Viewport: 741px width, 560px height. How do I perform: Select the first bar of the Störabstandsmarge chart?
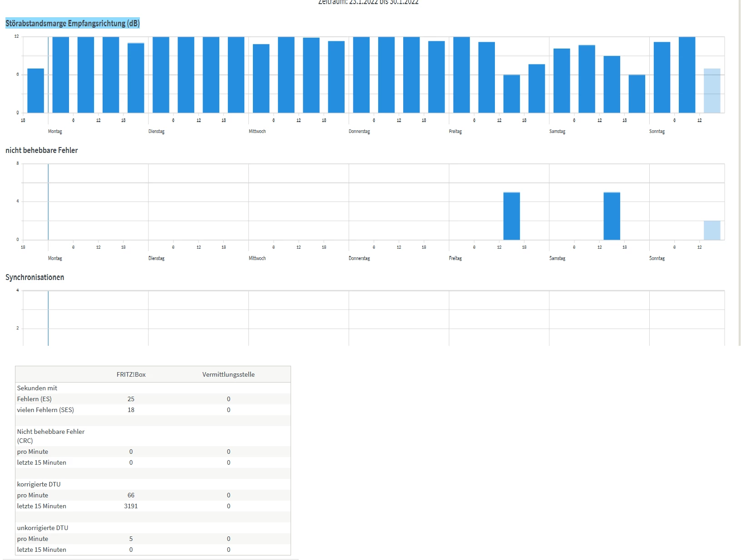click(x=36, y=91)
